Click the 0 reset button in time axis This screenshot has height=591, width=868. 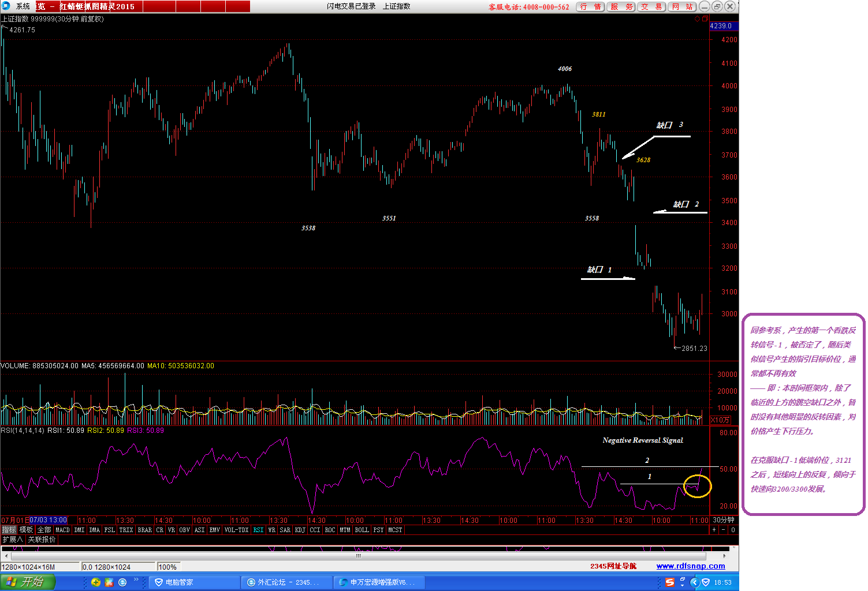[x=733, y=530]
